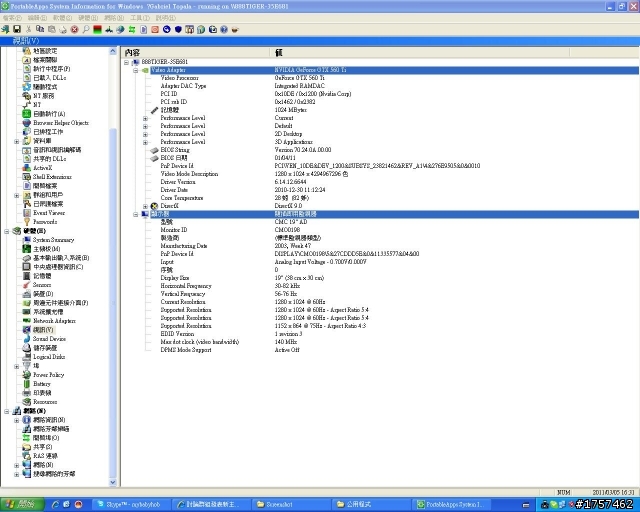Click the coffee cup icon in toolbar
The width and height of the screenshot is (640, 512).
click(x=235, y=29)
